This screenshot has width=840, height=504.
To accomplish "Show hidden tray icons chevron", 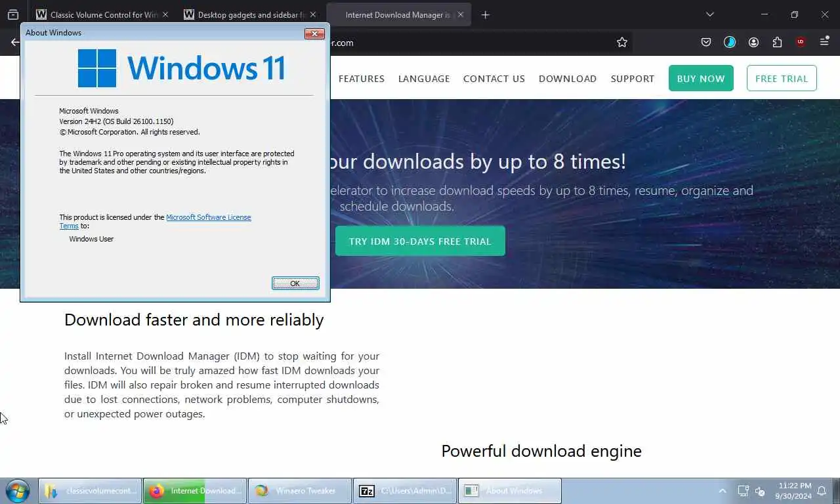I will tap(723, 491).
